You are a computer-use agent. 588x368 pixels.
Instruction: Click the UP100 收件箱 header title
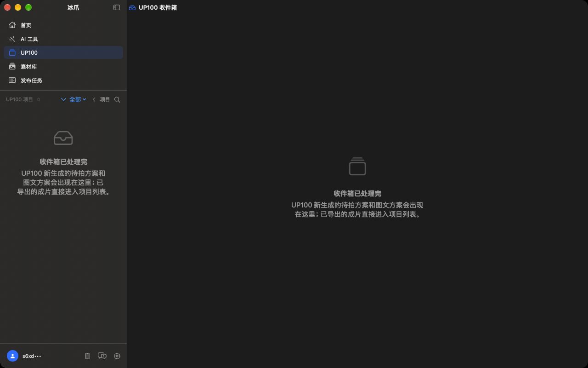tap(158, 7)
